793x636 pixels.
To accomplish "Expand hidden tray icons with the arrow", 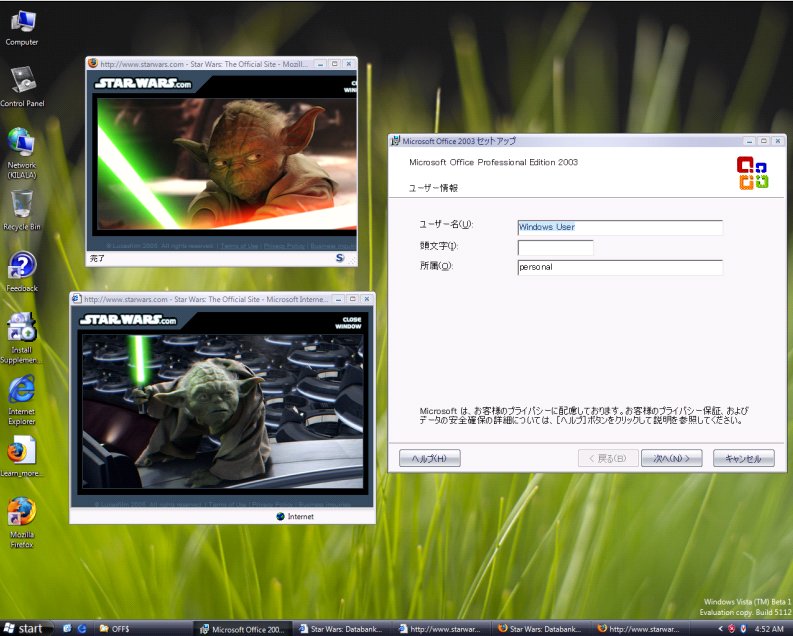I will click(721, 628).
